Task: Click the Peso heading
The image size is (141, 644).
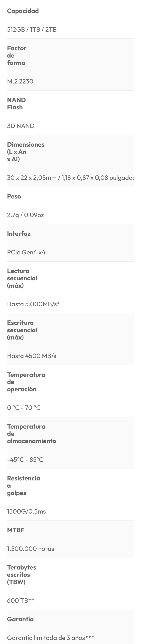Action: (x=14, y=196)
